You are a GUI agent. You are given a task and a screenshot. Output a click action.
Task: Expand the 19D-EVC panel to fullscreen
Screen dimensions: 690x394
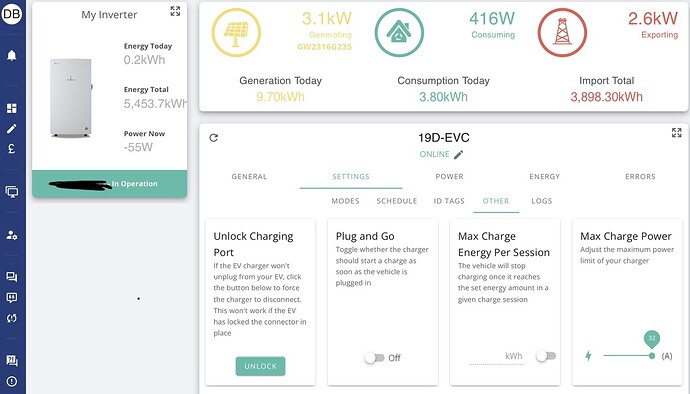[676, 133]
